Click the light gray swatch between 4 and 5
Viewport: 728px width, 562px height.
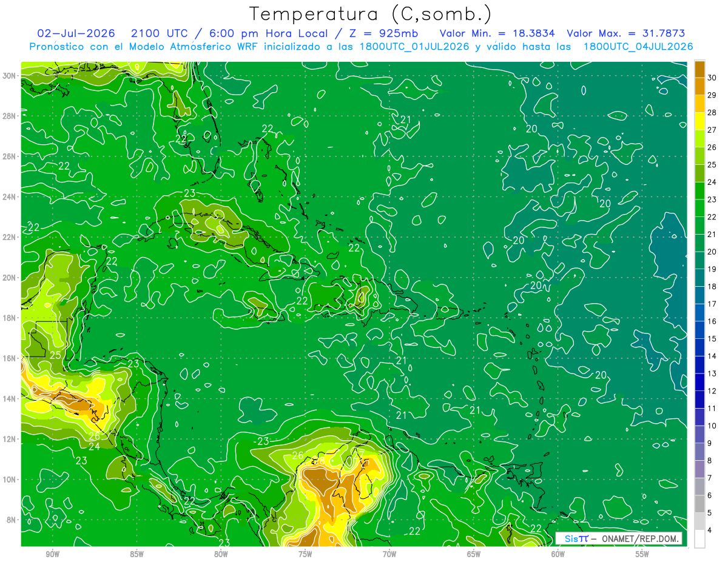(700, 521)
